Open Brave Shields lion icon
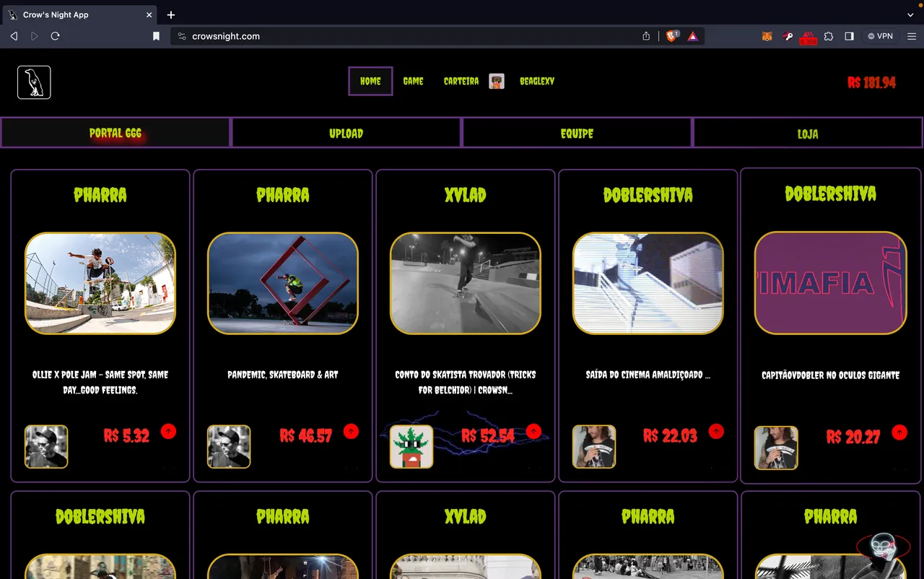The image size is (924, 579). (672, 36)
